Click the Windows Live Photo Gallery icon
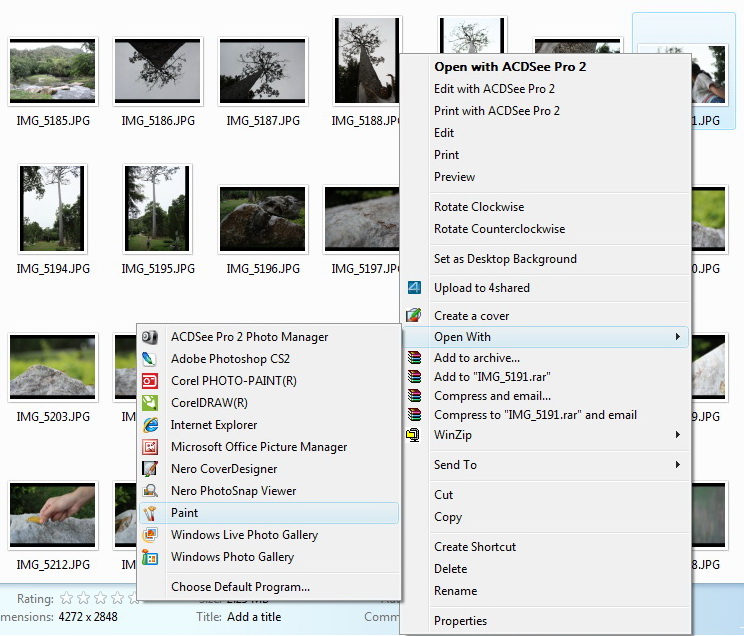 click(150, 535)
